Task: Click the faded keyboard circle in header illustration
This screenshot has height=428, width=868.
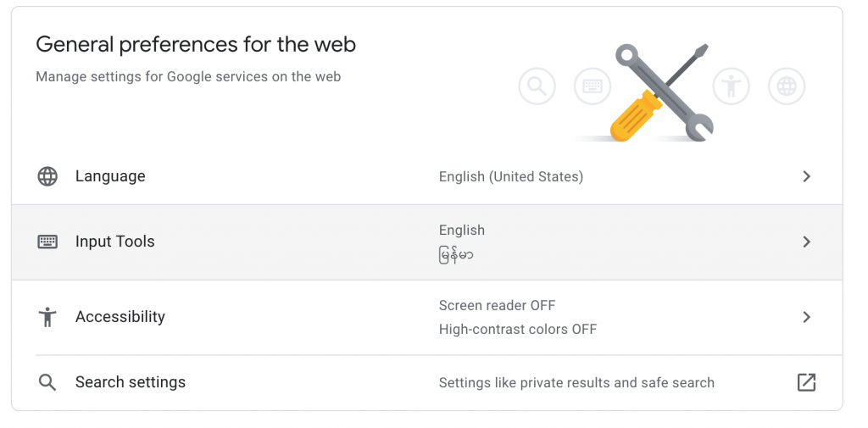Action: [593, 86]
